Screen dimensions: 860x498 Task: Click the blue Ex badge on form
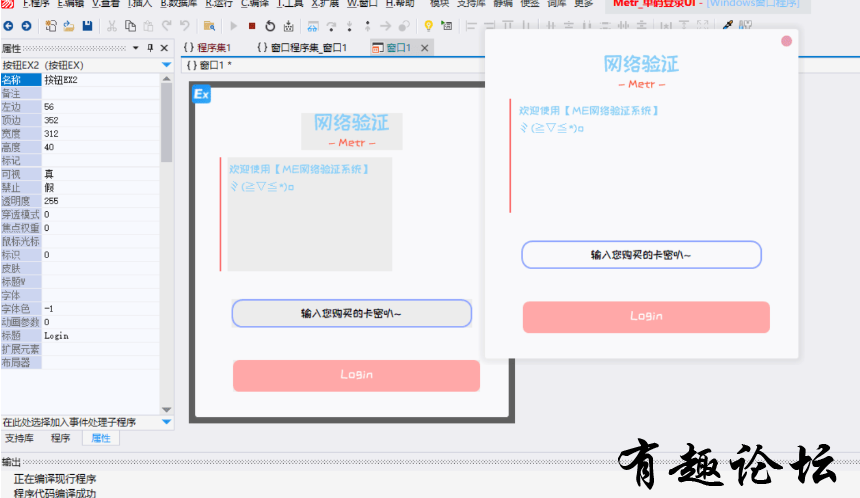click(201, 95)
